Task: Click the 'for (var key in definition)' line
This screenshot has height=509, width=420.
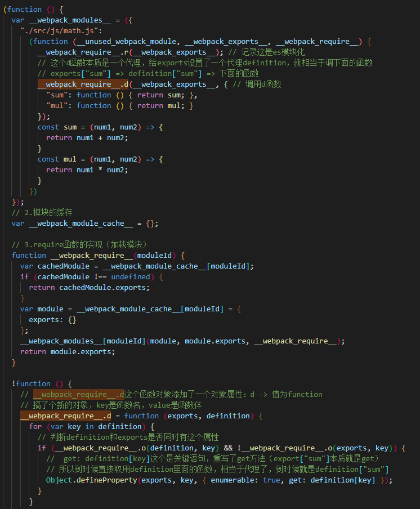Action: tap(92, 427)
